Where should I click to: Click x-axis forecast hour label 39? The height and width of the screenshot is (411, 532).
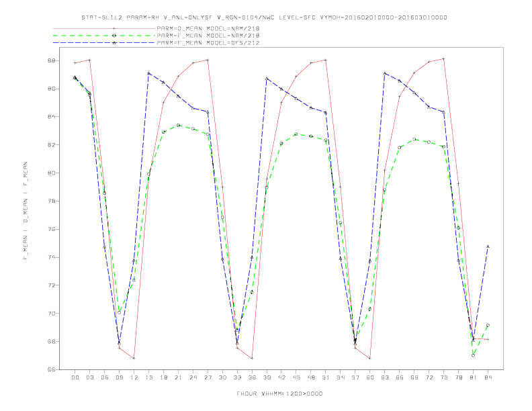point(267,377)
